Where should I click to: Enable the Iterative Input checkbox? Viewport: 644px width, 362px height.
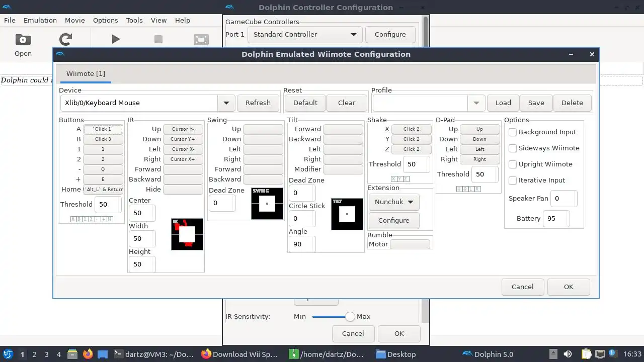pyautogui.click(x=513, y=180)
